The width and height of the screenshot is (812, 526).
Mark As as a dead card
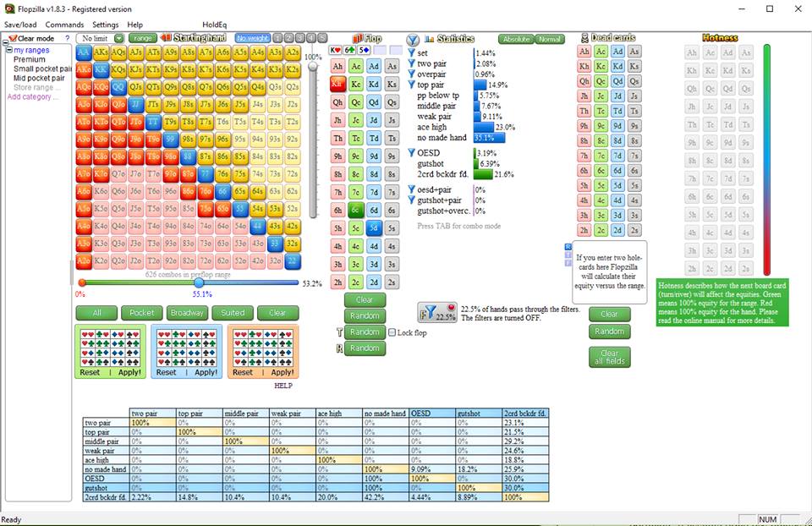click(x=634, y=52)
